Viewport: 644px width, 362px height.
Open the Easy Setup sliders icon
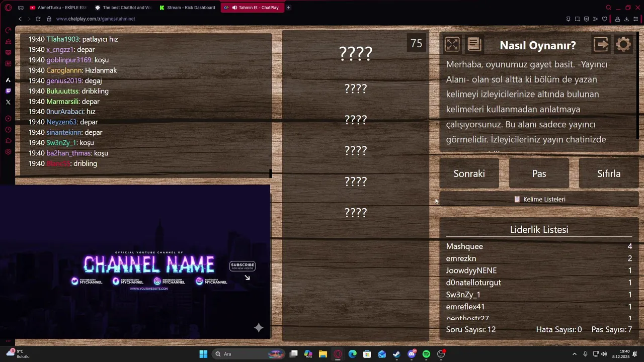coord(636,19)
